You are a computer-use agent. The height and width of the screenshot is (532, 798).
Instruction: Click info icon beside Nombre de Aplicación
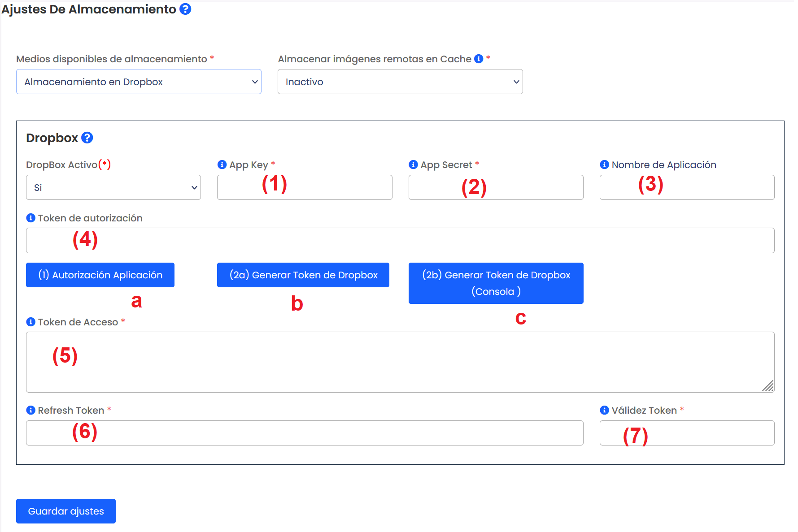pos(604,164)
